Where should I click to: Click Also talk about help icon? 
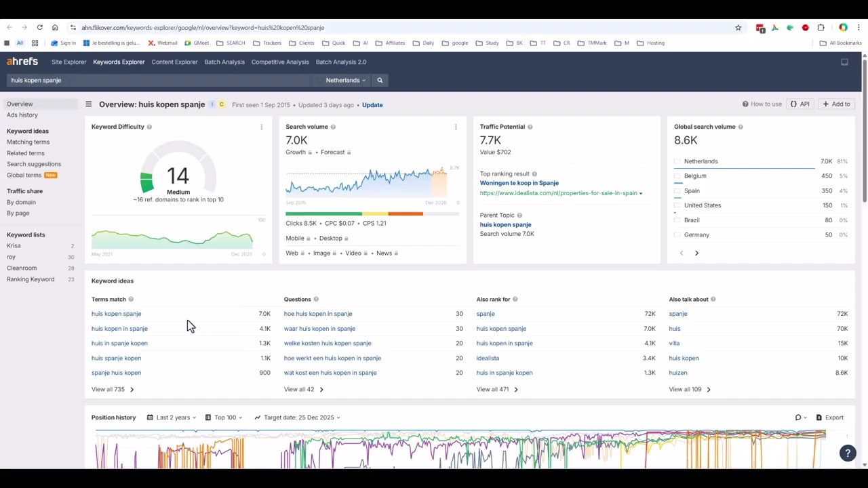(713, 300)
